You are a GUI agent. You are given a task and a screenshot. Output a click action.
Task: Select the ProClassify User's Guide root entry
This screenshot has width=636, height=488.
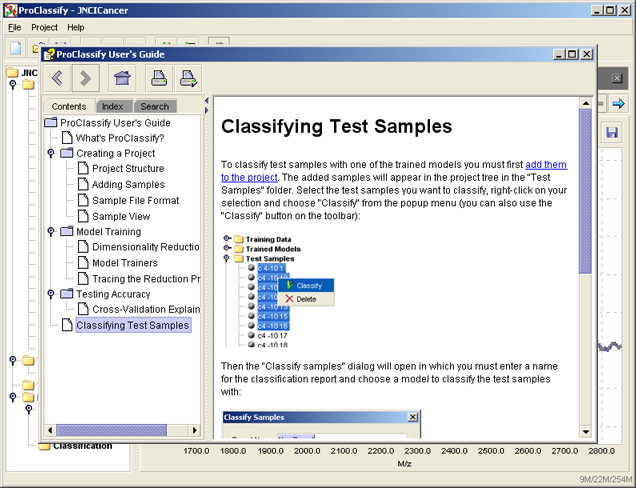(115, 123)
